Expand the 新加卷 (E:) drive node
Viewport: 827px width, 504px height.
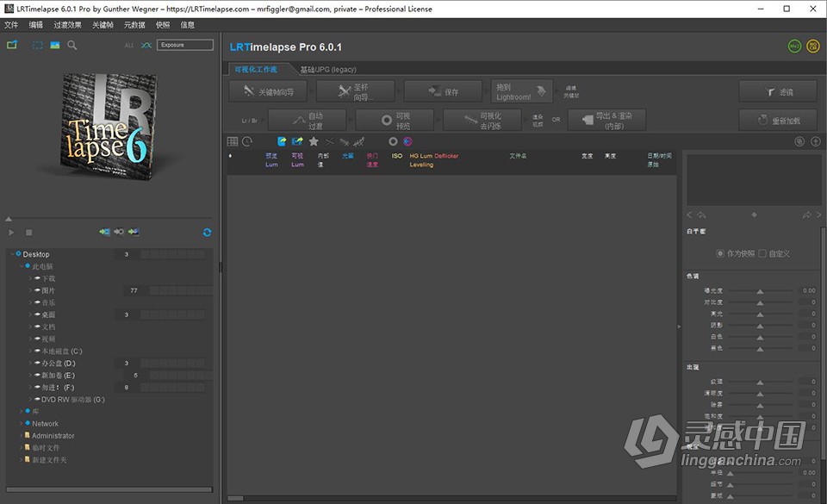(x=31, y=376)
